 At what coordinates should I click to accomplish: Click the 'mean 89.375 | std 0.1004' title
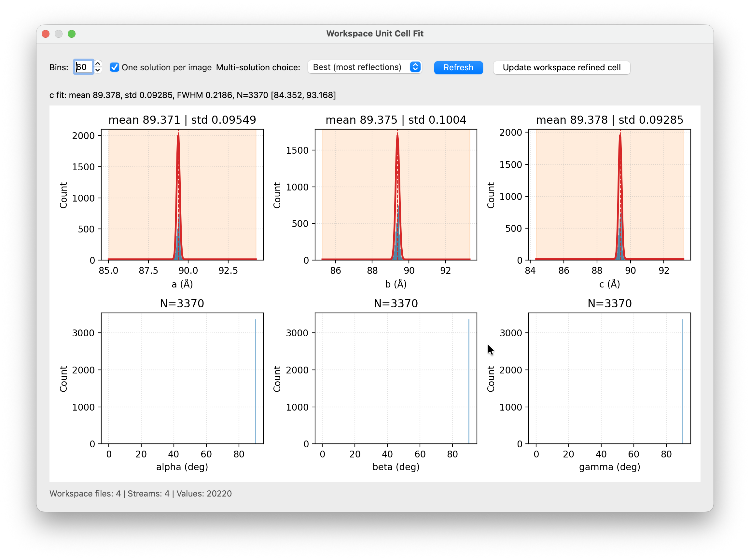396,120
